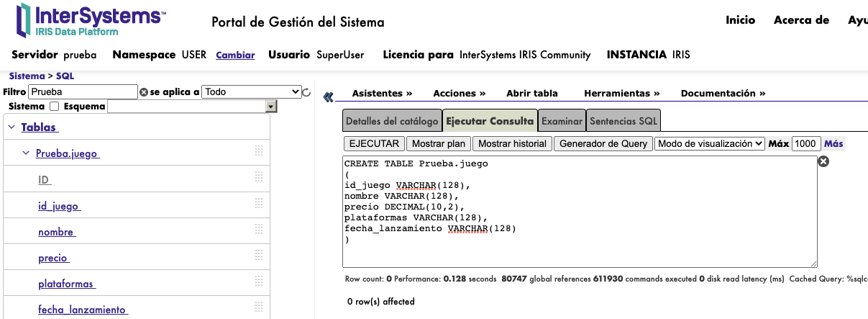This screenshot has height=319, width=868.
Task: Clear the filter text with the X icon
Action: [144, 92]
